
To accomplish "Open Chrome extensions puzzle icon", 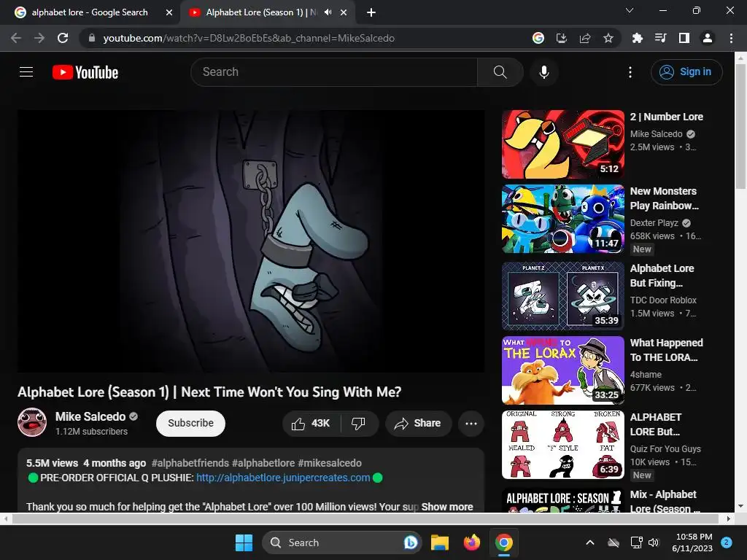I will pos(637,38).
